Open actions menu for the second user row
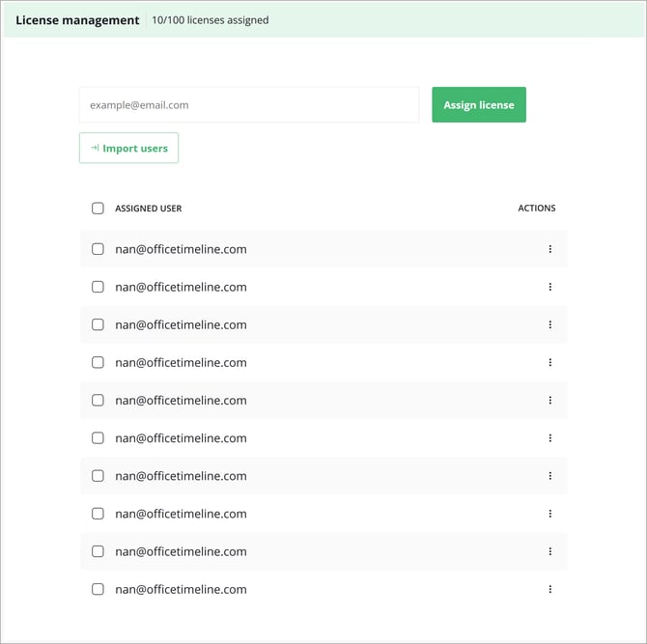 [549, 287]
